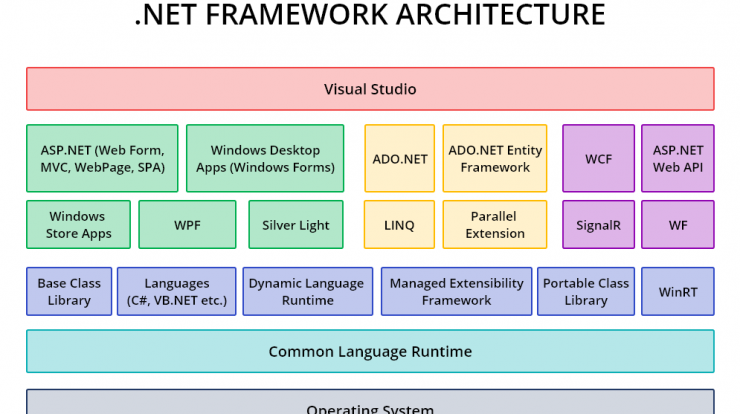Viewport: 740px width, 414px height.
Task: Click the Common Language Runtime bar
Action: click(370, 351)
